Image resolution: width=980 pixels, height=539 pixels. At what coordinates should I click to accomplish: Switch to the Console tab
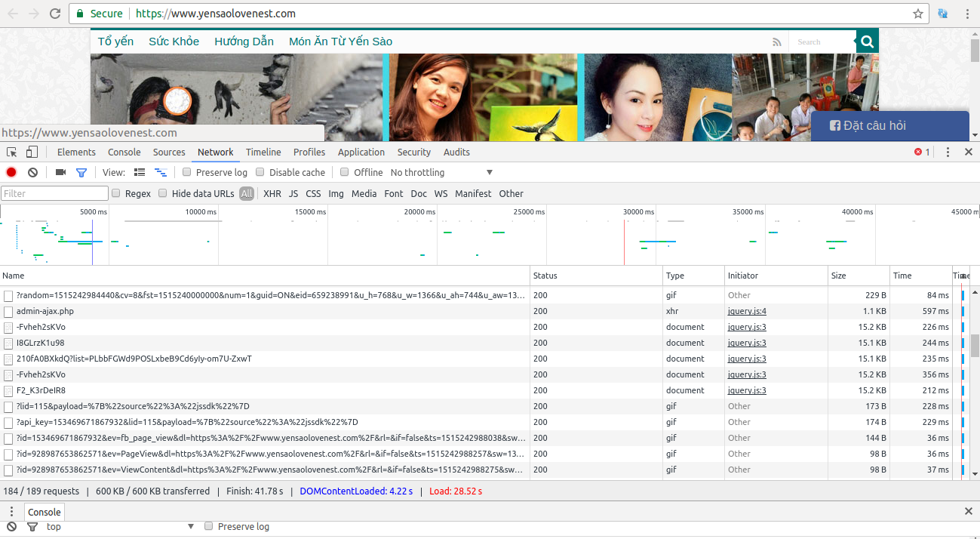coord(124,152)
